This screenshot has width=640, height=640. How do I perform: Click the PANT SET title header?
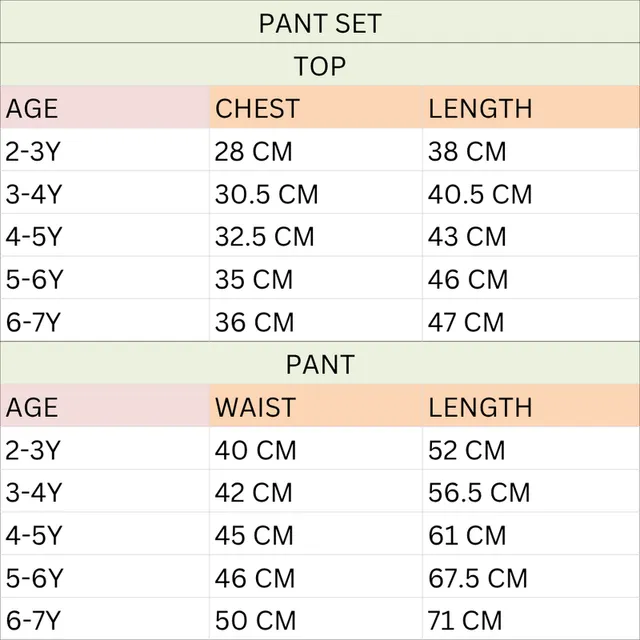pyautogui.click(x=320, y=22)
